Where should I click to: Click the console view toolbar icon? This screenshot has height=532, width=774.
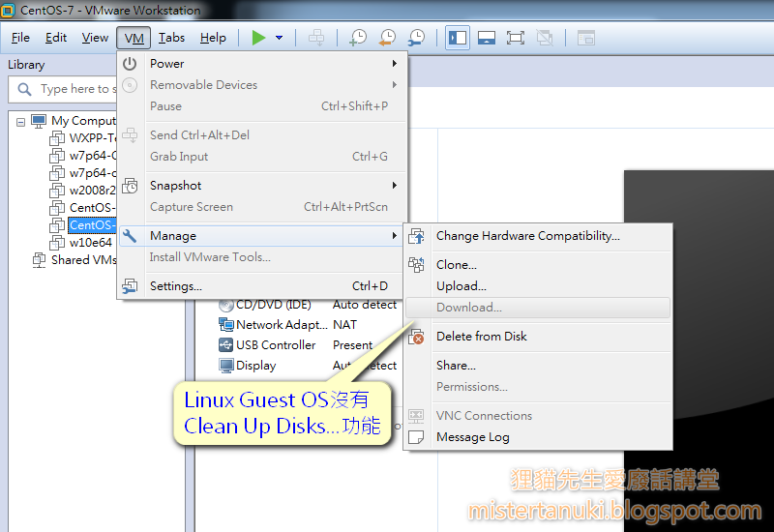click(586, 38)
